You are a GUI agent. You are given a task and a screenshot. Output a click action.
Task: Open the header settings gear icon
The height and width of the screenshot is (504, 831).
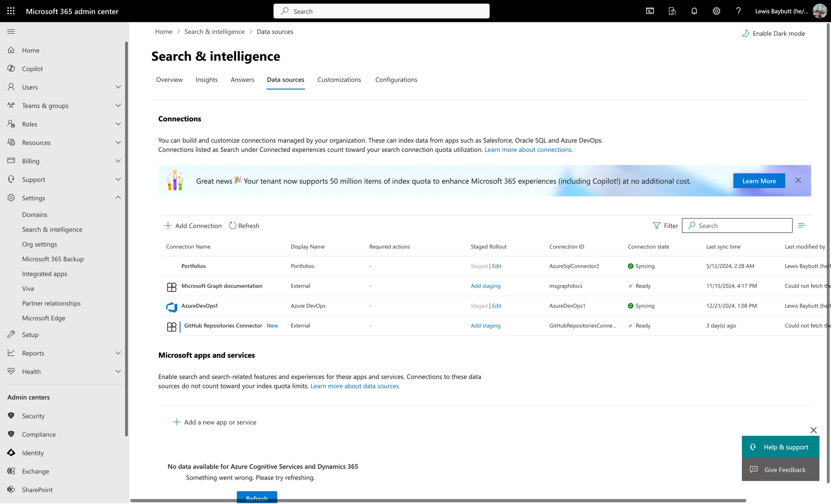[716, 11]
